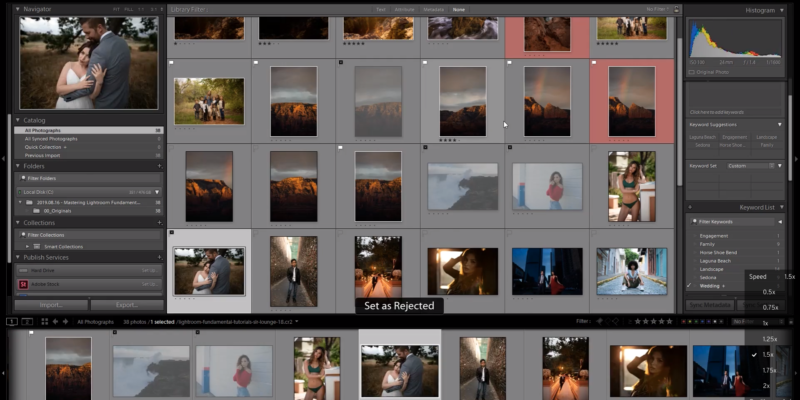Select All Photographs in Catalog

pos(89,131)
